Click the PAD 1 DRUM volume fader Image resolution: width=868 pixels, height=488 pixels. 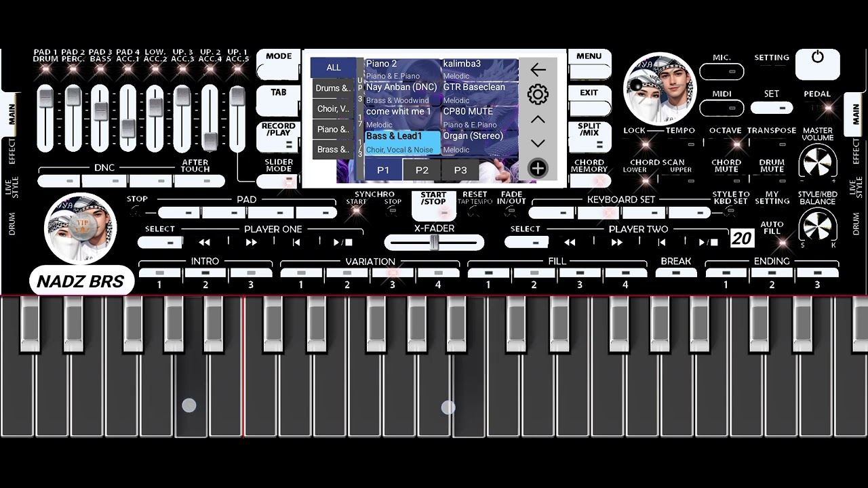[x=45, y=118]
